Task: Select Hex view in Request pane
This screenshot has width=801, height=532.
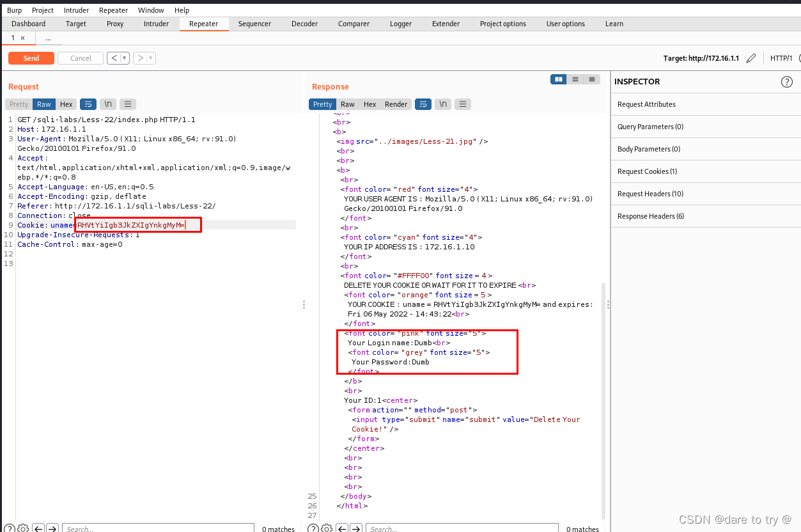Action: click(66, 104)
